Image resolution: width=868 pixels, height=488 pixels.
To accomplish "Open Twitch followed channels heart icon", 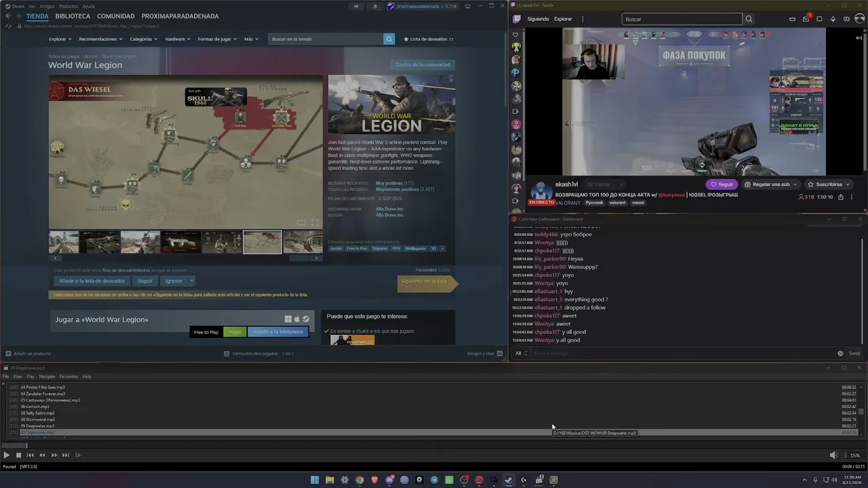I will [x=516, y=35].
